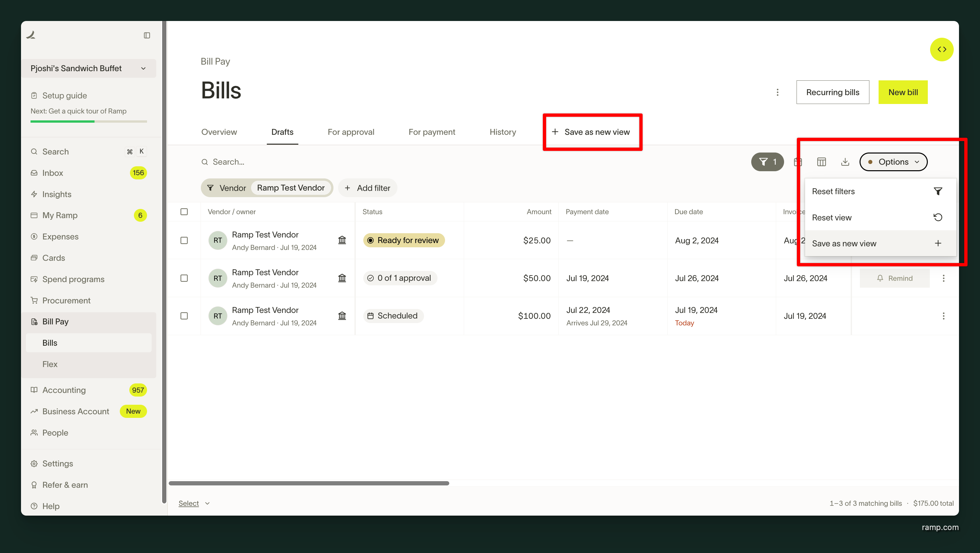Open Spend programs in sidebar
Viewport: 980px width, 553px height.
pyautogui.click(x=89, y=279)
